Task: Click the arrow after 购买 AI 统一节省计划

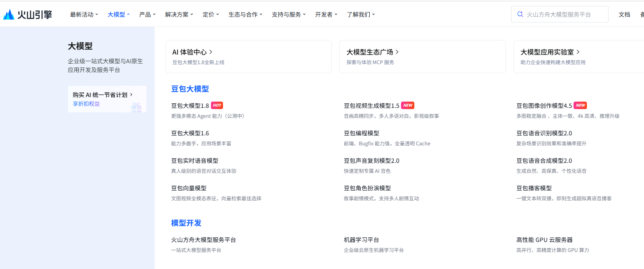Action: 131,95
